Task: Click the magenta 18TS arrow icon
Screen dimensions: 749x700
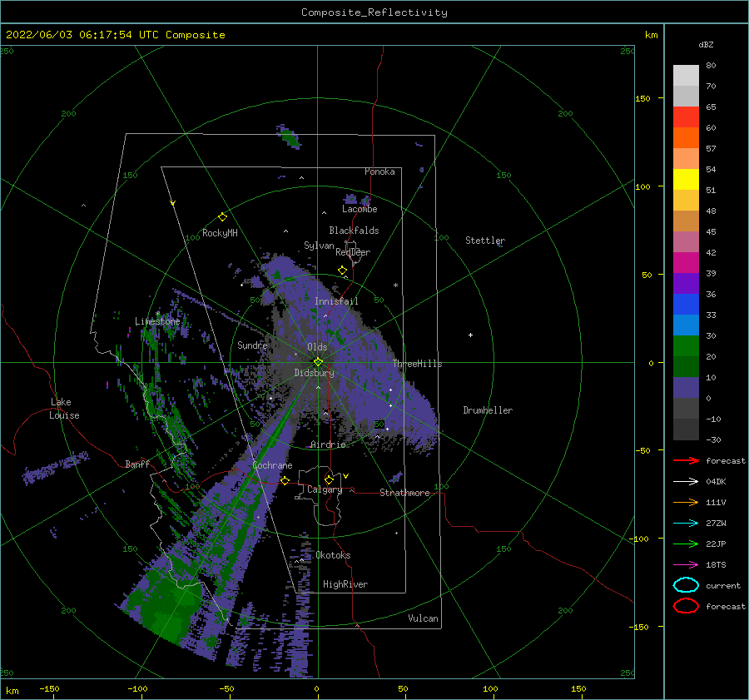Action: (686, 565)
